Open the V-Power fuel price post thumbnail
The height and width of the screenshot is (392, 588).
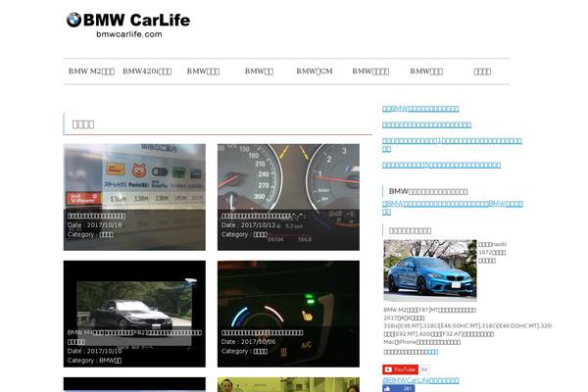pyautogui.click(x=134, y=197)
